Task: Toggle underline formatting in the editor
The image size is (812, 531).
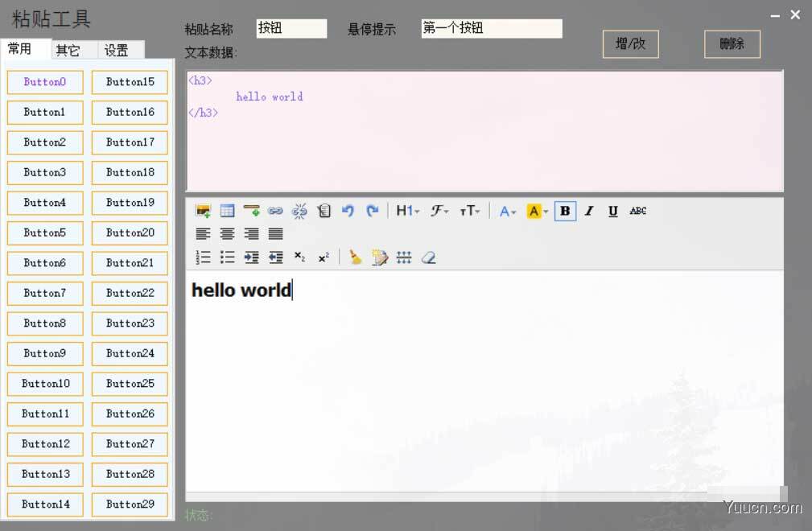Action: tap(612, 211)
